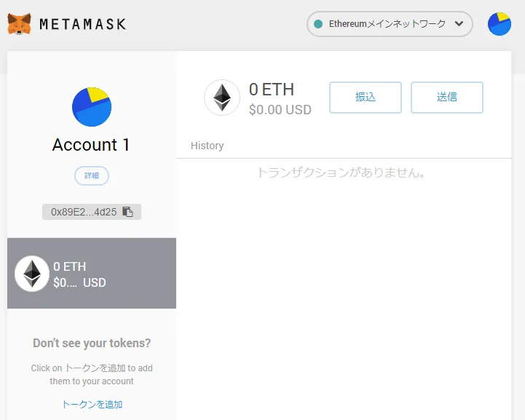Screen dimensions: 525x420
Task: Open the Ethereum network dropdown
Action: (x=390, y=24)
